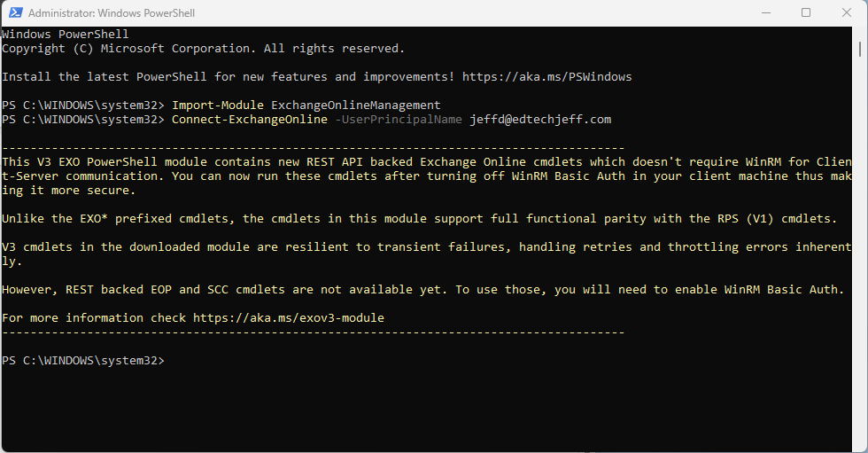The height and width of the screenshot is (453, 868).
Task: Close the Administrator PowerShell window
Action: coord(847,13)
